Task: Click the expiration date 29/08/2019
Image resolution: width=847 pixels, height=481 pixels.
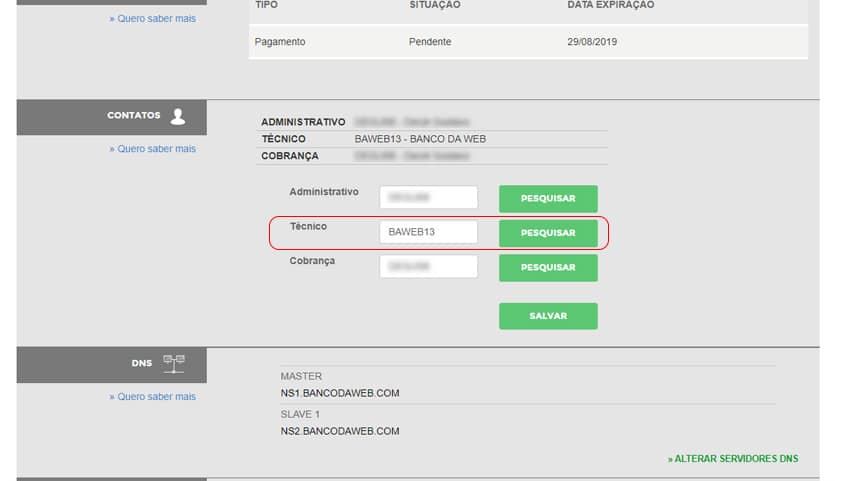Action: [594, 42]
